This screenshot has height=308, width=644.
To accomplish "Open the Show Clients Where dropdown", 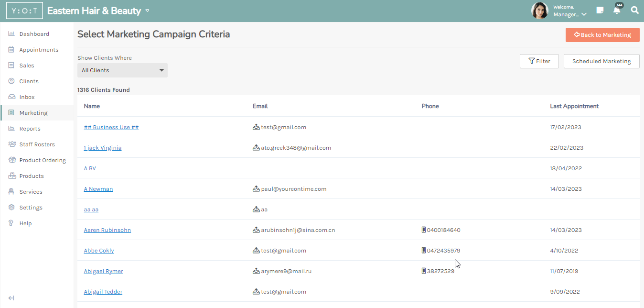I will [122, 70].
